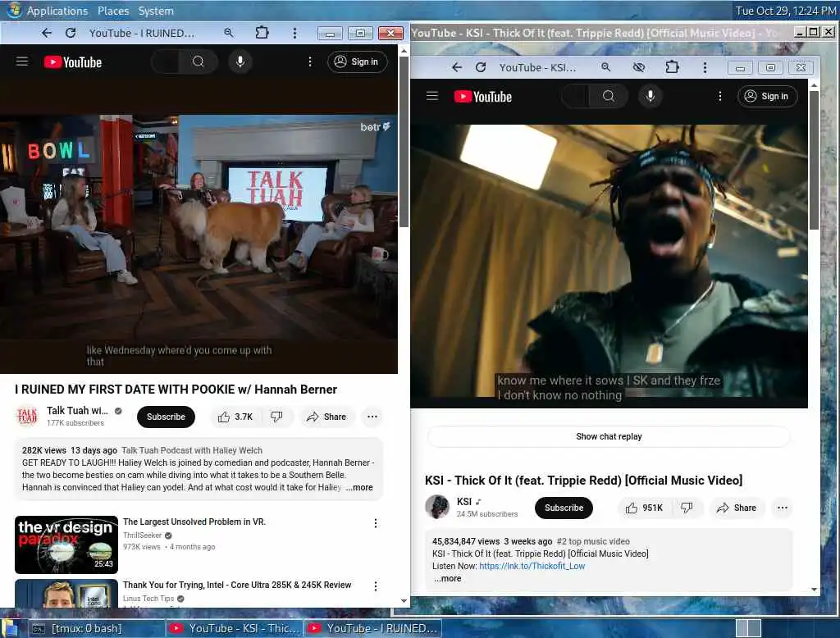Open lnk.to/Thickofit_Low link
The image size is (840, 638).
(532, 566)
